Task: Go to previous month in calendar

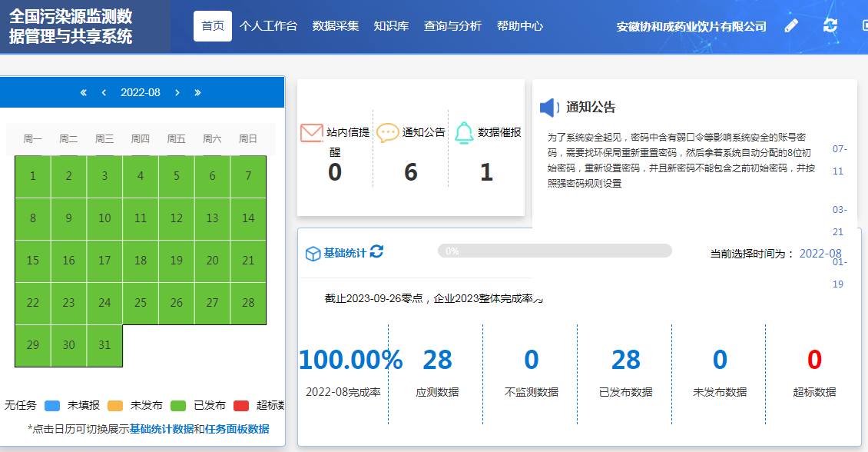Action: pos(104,92)
